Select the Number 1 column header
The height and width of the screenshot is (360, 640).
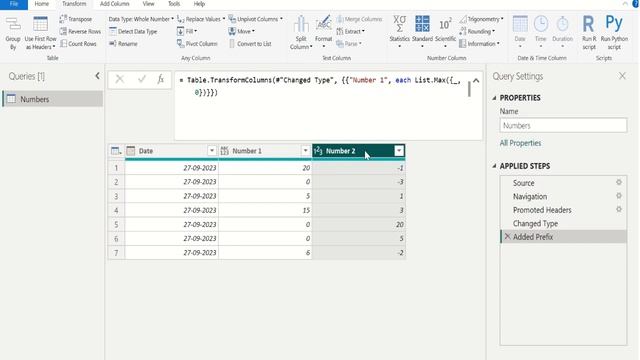click(x=265, y=151)
